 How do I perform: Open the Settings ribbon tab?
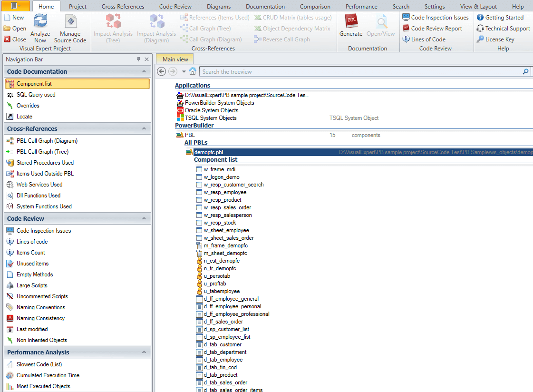pyautogui.click(x=435, y=7)
